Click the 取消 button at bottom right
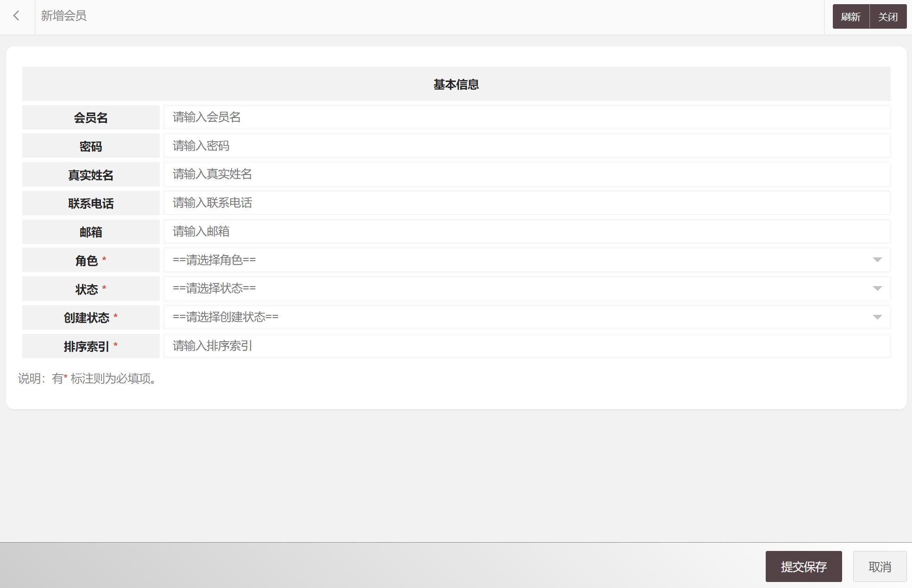Viewport: 912px width, 588px height. 879,566
